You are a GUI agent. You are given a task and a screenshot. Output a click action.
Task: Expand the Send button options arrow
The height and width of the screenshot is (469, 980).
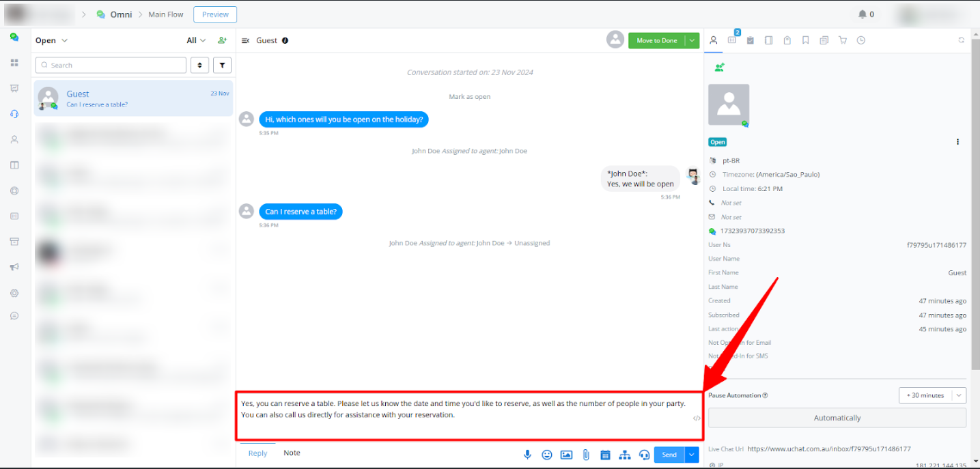pos(692,455)
